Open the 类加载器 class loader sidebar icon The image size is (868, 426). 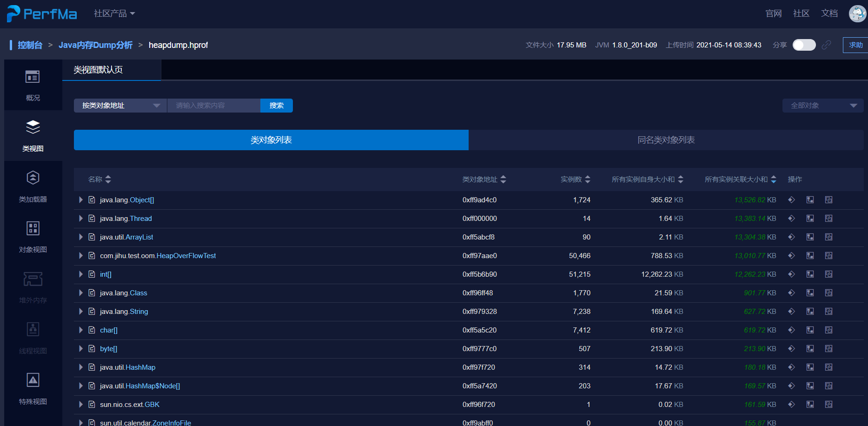pos(33,178)
